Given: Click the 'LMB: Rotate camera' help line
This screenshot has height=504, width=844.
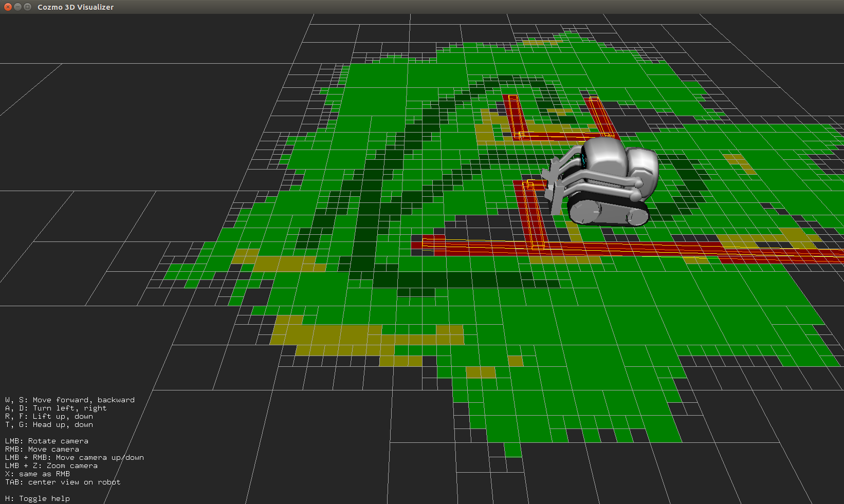Looking at the screenshot, I should (x=47, y=441).
